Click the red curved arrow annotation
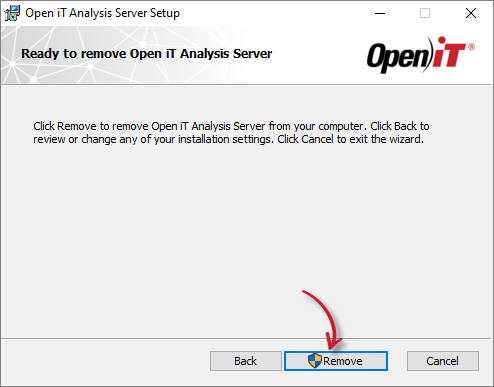 click(x=325, y=320)
